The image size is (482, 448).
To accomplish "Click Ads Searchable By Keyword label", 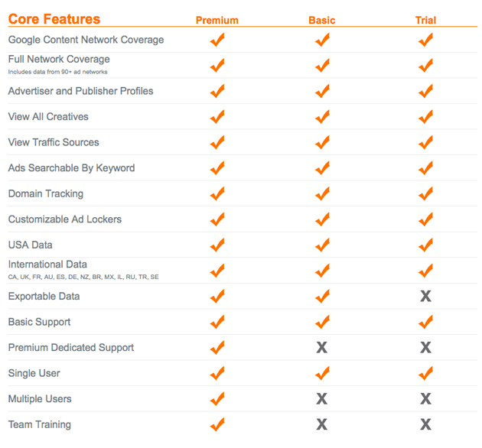I will (71, 168).
